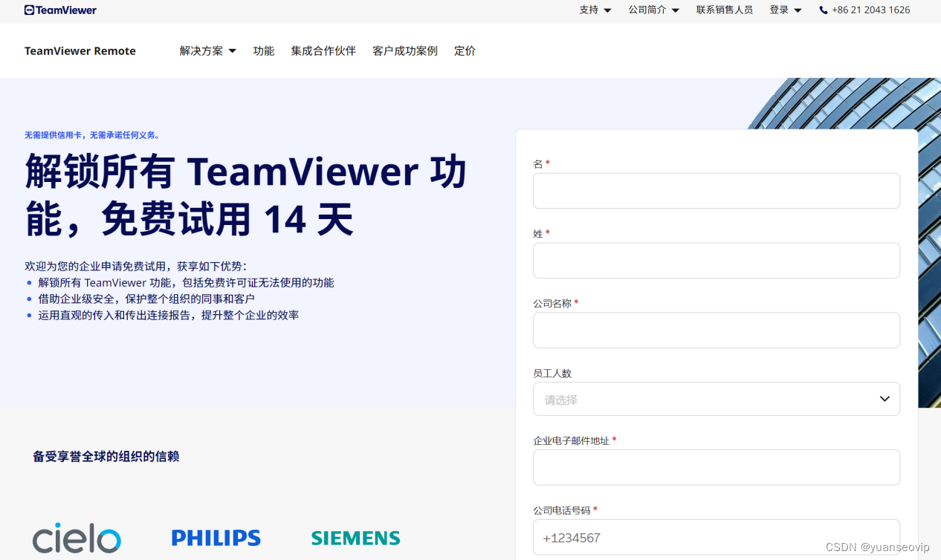Open the 定价 page from the navigation
Image resolution: width=941 pixels, height=560 pixels.
[465, 51]
